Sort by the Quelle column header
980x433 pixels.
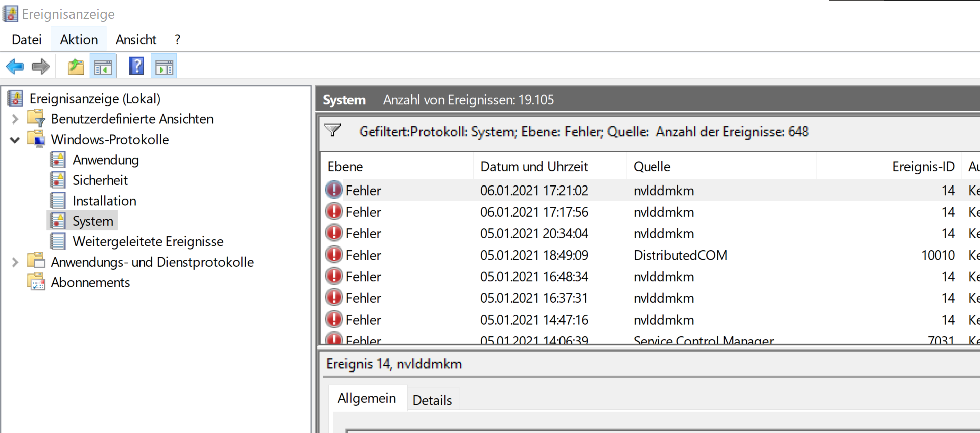721,166
